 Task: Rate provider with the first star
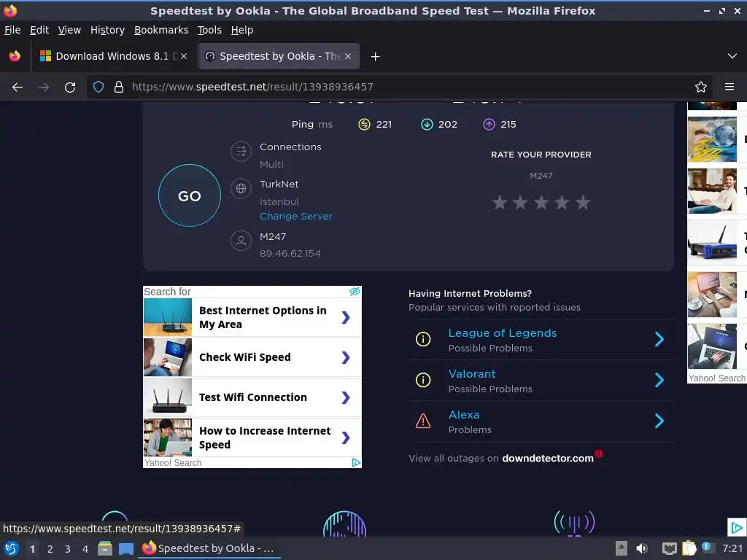click(x=500, y=203)
